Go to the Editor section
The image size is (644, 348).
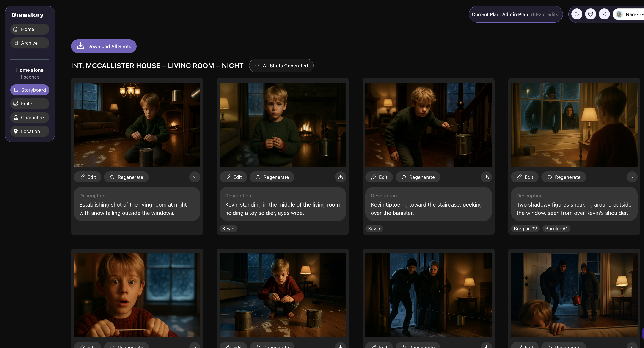click(x=30, y=104)
